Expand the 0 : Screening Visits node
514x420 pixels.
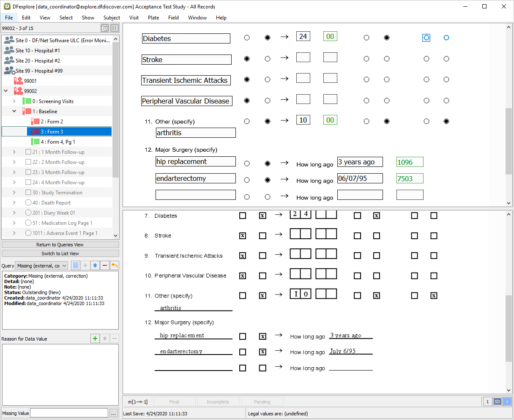[14, 101]
